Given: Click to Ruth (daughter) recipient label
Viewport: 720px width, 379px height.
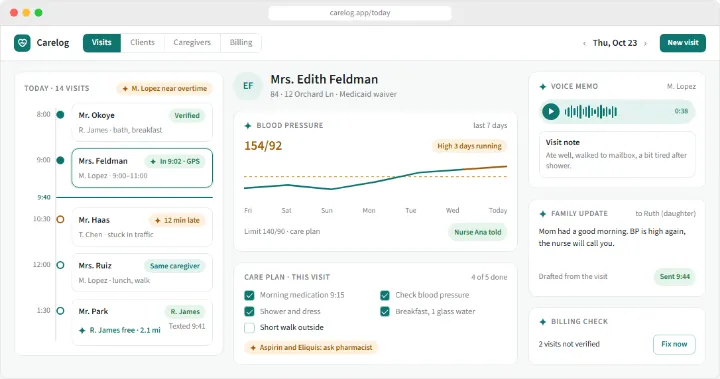Looking at the screenshot, I should pyautogui.click(x=665, y=214).
